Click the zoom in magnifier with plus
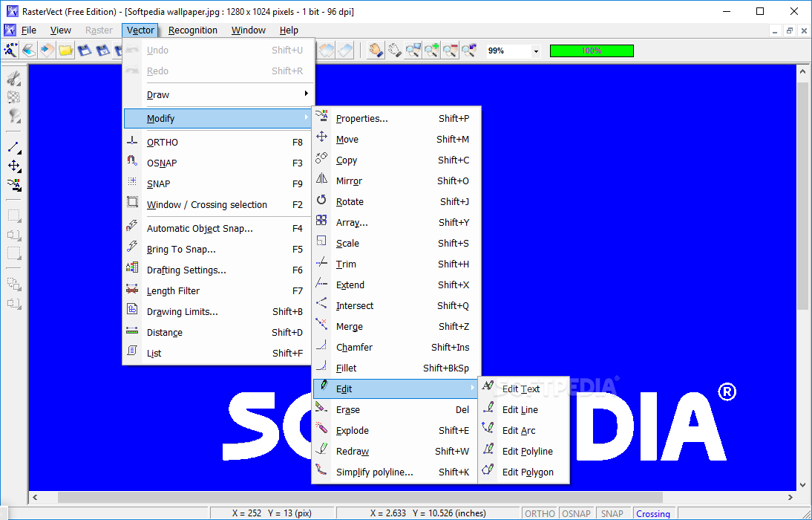Viewport: 812px width, 520px height. point(431,51)
